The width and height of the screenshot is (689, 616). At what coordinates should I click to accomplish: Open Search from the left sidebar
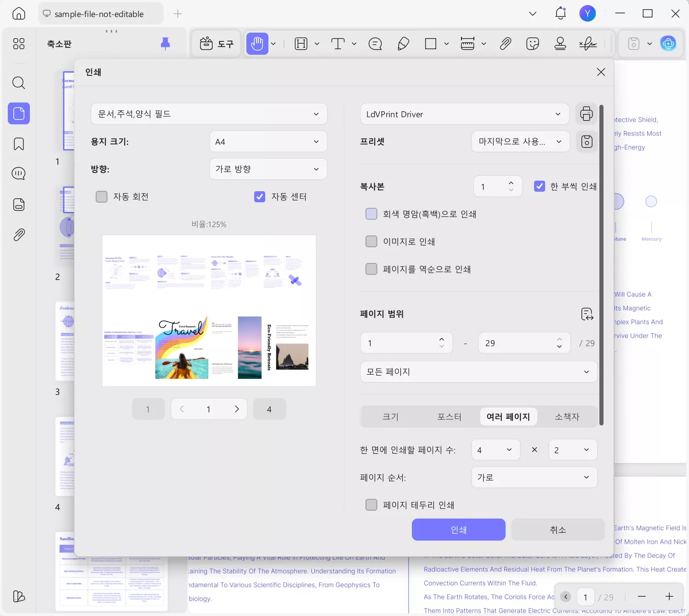coord(18,83)
